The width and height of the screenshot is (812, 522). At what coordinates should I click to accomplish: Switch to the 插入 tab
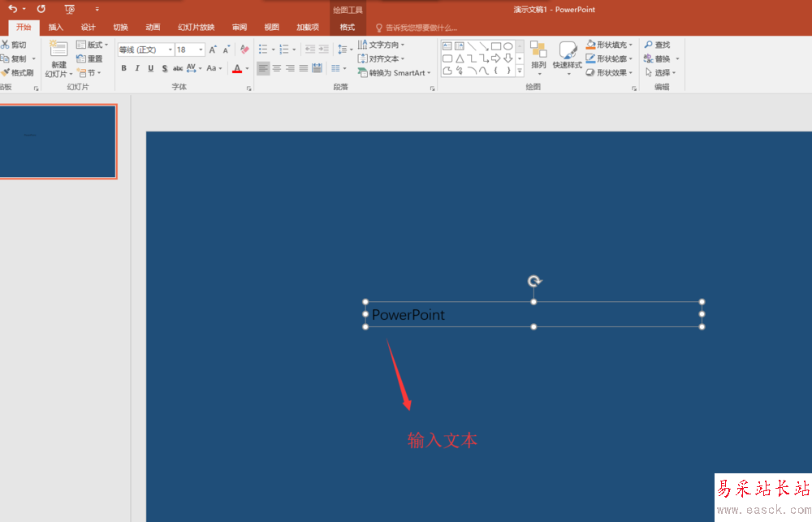point(56,27)
